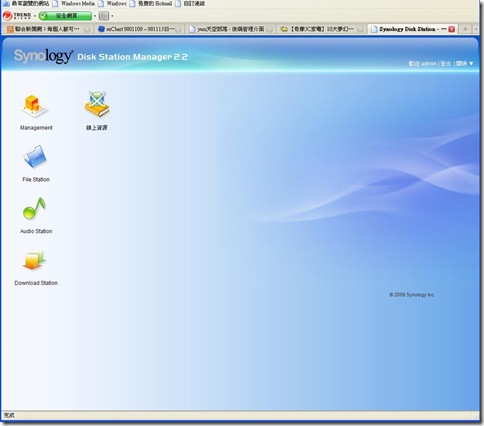This screenshot has height=426, width=484.
Task: Click the logout link beside admin
Action: (446, 63)
